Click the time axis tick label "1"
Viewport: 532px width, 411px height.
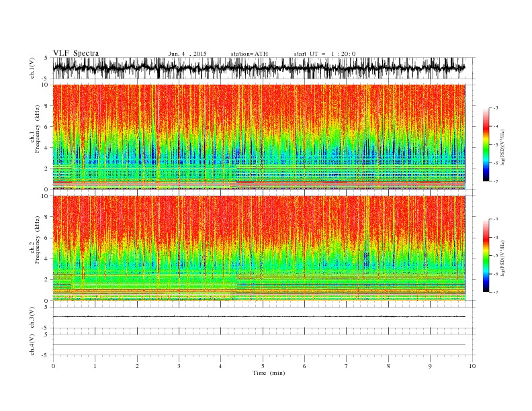(95, 366)
